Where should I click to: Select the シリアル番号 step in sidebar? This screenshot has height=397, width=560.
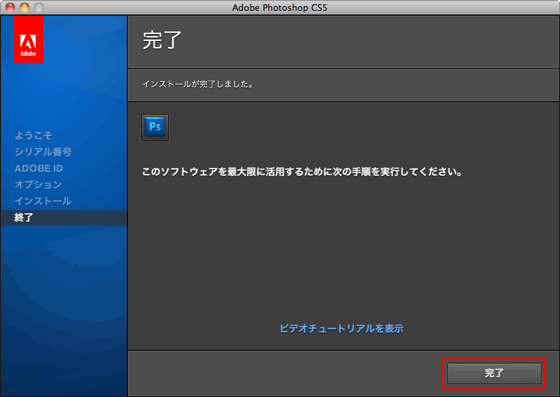click(x=43, y=152)
